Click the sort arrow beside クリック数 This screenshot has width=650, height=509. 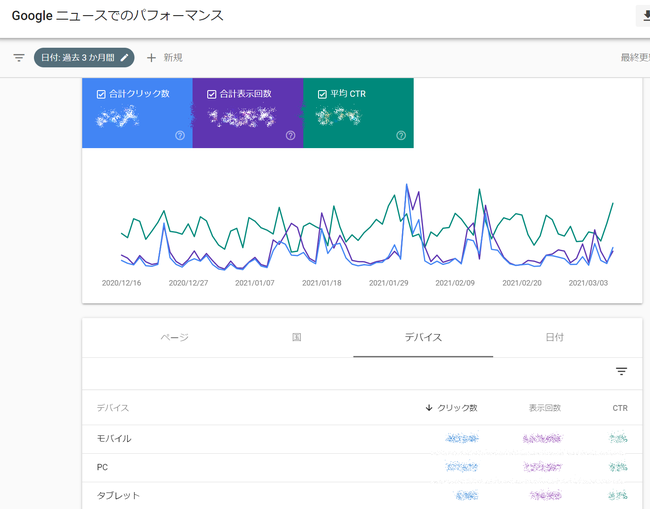[429, 408]
